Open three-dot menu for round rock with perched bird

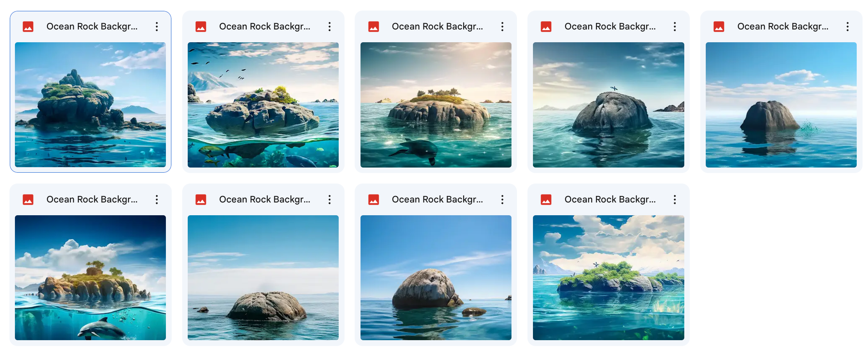[x=675, y=27]
